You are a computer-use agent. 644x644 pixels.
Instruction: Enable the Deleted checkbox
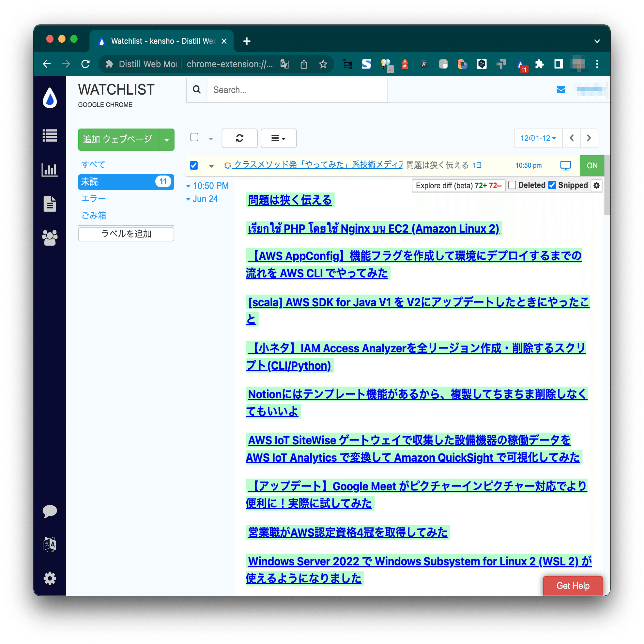coord(512,185)
